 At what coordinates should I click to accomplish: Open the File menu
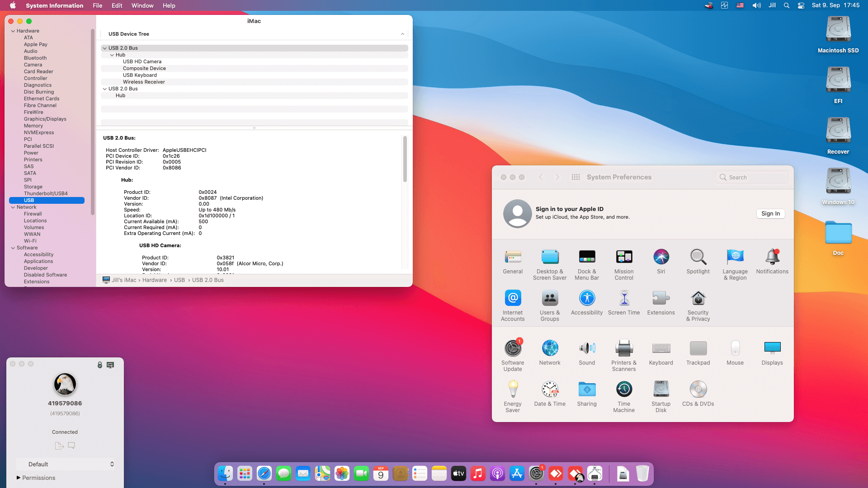pos(97,5)
